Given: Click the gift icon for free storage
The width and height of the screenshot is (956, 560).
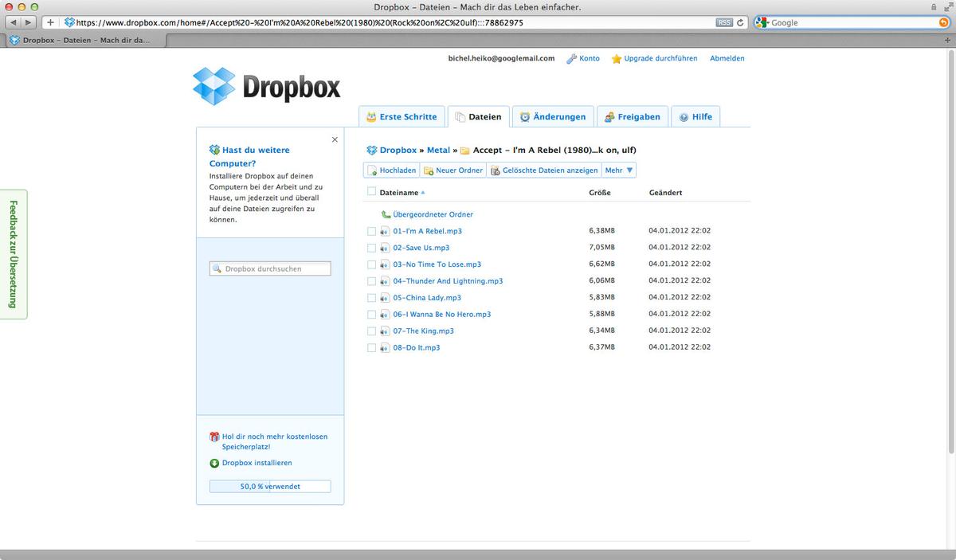Looking at the screenshot, I should (214, 437).
